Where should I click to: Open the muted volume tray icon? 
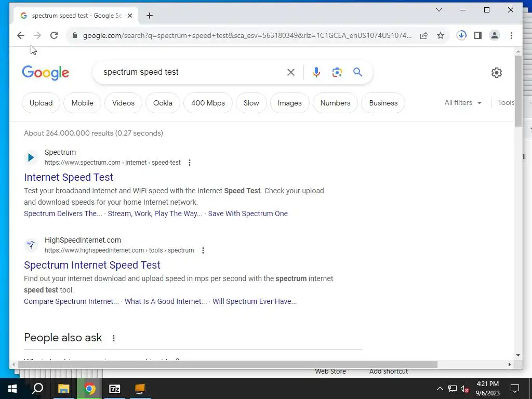click(x=464, y=389)
